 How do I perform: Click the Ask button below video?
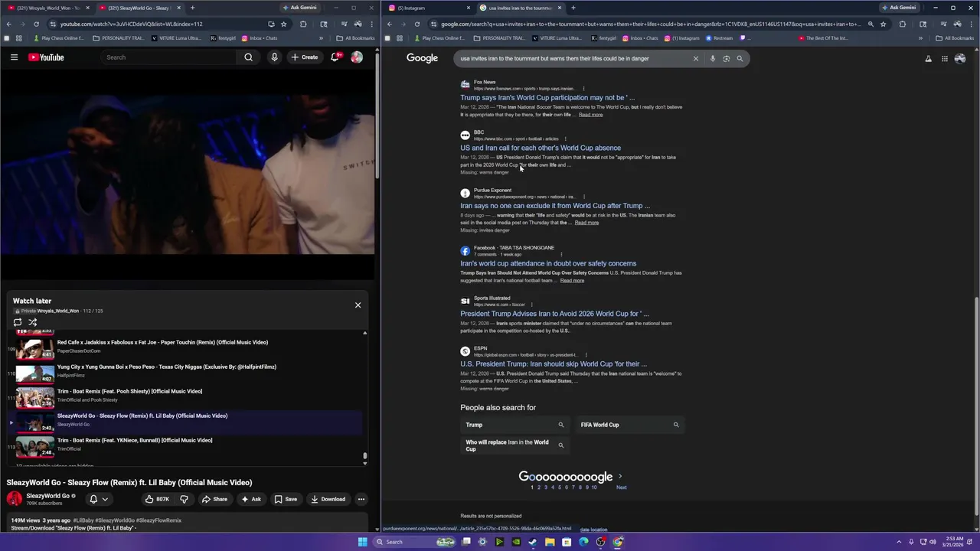tap(251, 499)
